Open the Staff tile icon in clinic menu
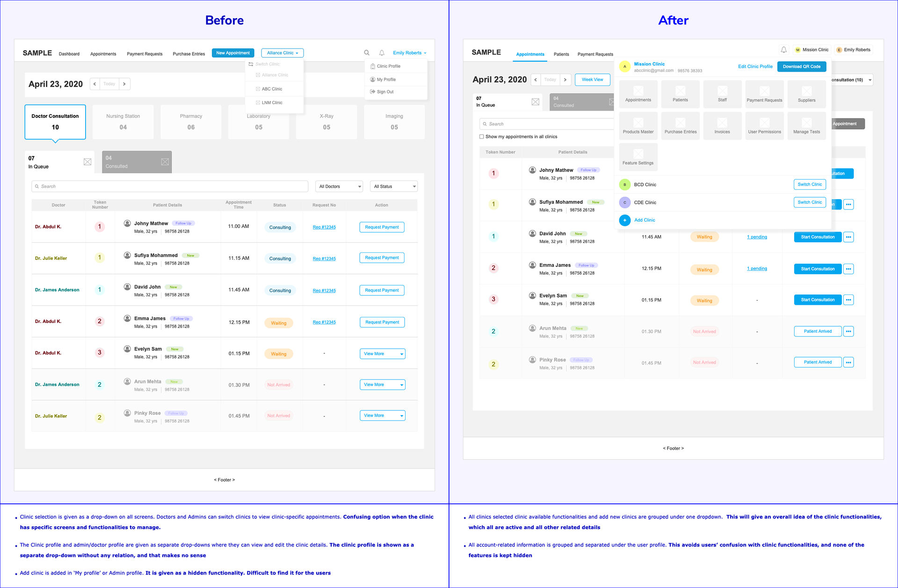The height and width of the screenshot is (588, 898). [x=722, y=91]
